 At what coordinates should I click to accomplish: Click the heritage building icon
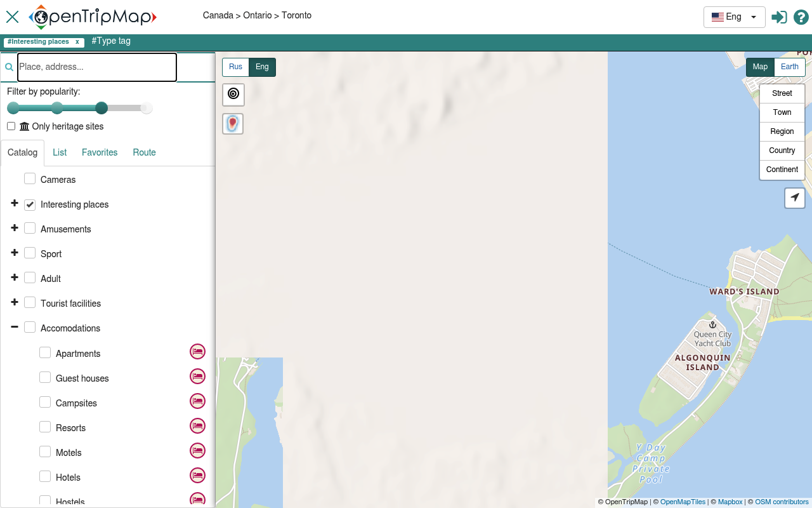coord(25,126)
